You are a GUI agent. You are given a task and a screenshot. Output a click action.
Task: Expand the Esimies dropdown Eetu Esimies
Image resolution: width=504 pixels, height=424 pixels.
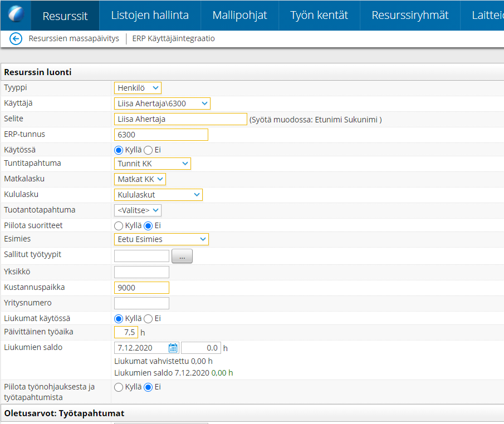pos(162,239)
